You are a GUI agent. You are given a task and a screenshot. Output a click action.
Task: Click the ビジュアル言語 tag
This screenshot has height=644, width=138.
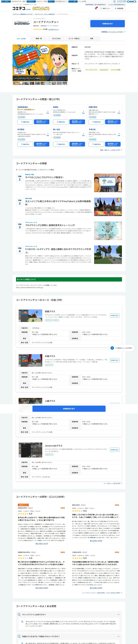click(x=115, y=70)
